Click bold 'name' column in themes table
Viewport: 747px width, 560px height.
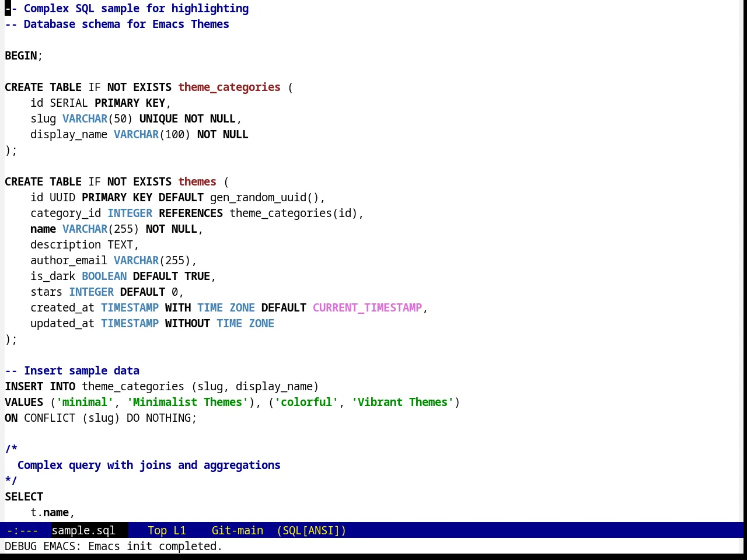43,229
